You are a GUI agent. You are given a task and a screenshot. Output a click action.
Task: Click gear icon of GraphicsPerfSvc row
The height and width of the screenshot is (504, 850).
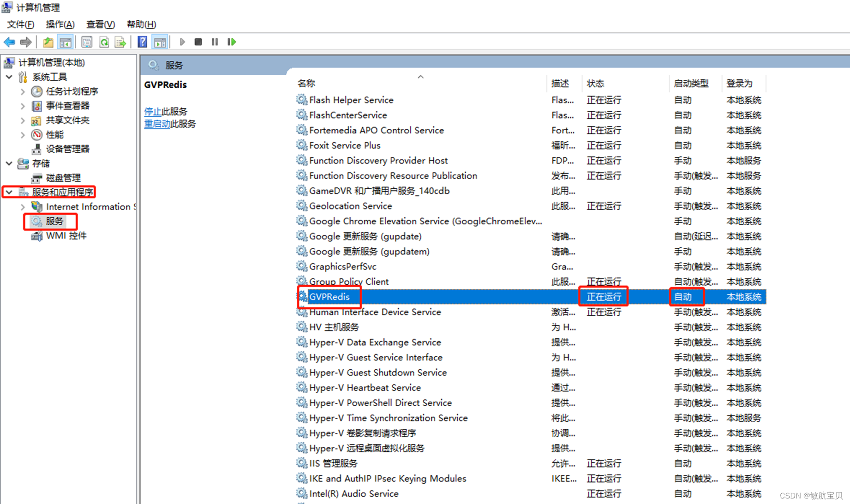tap(302, 266)
